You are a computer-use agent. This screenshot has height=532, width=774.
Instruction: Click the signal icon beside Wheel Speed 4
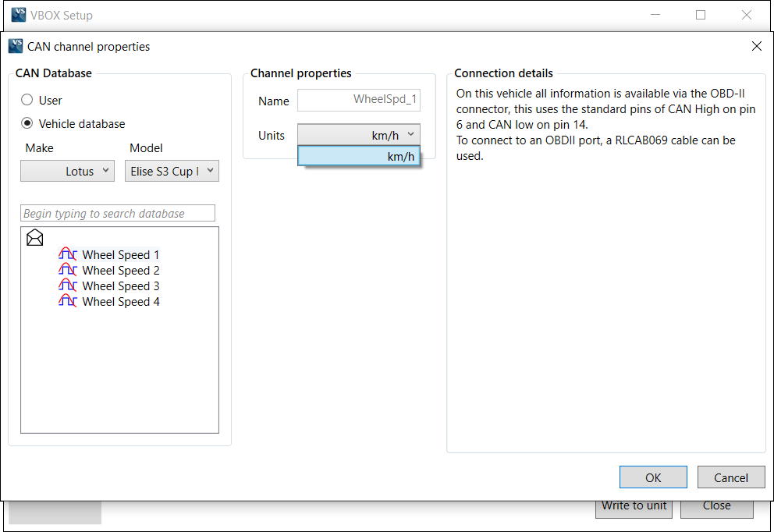[68, 301]
